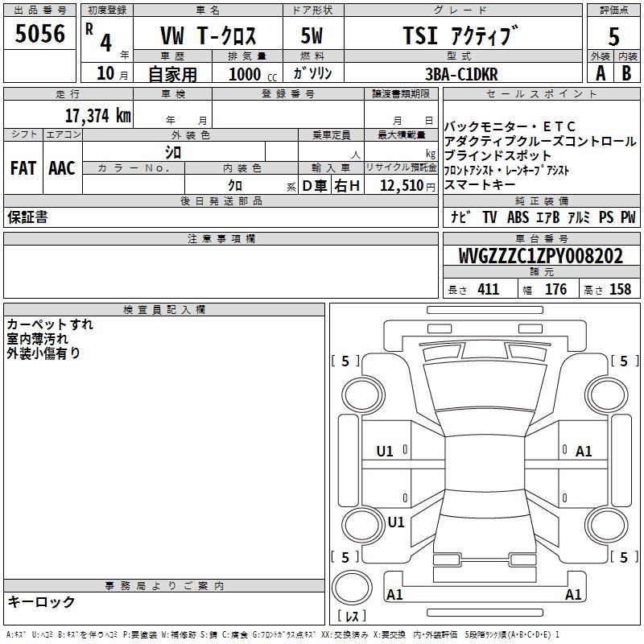Image resolution: width=644 pixels, height=644 pixels.
Task: Click the mileage value 17,374 km
Action: point(97,115)
